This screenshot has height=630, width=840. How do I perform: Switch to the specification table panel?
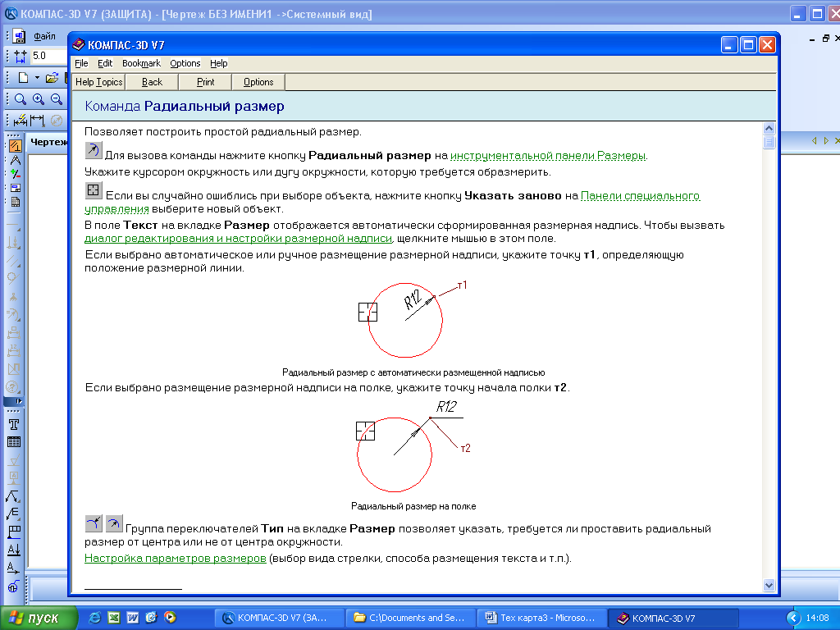click(x=15, y=202)
